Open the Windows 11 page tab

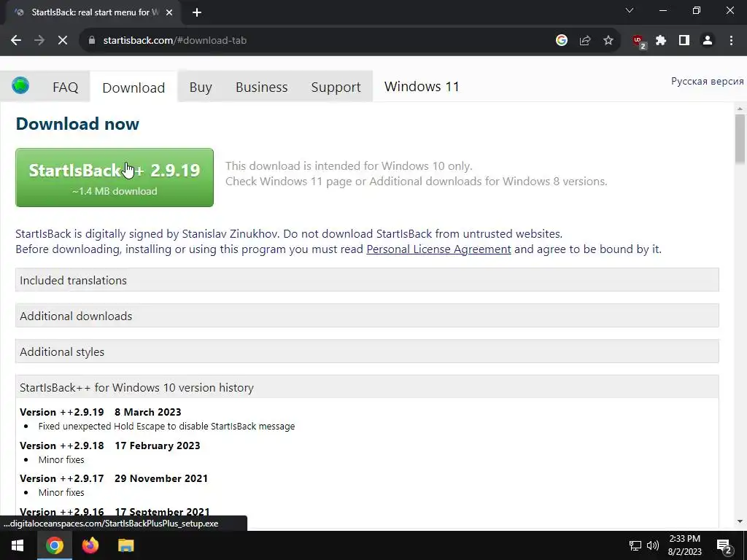click(x=422, y=86)
